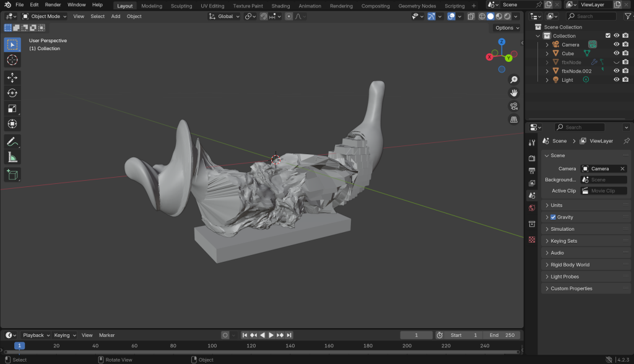This screenshot has height=364, width=634.
Task: Expand the Cube item in outliner
Action: (x=547, y=53)
